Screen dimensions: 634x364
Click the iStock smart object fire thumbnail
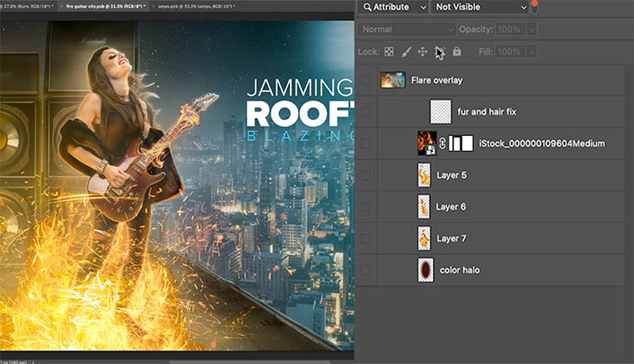click(427, 144)
